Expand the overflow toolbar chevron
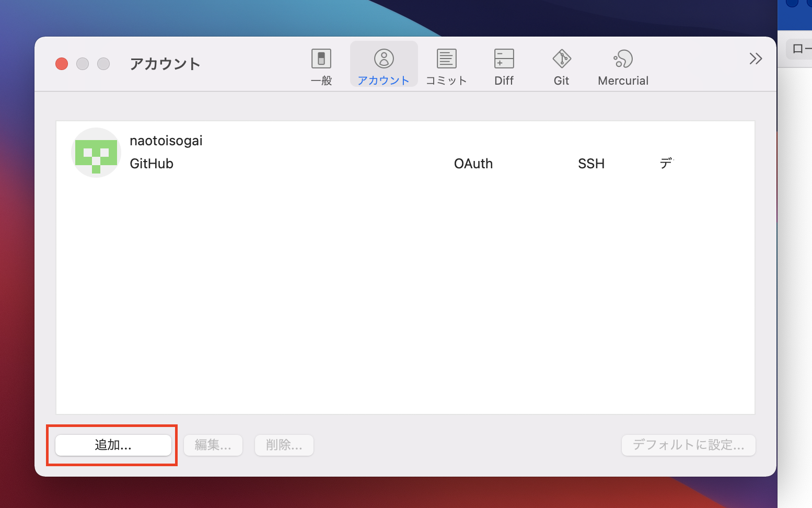 [756, 59]
